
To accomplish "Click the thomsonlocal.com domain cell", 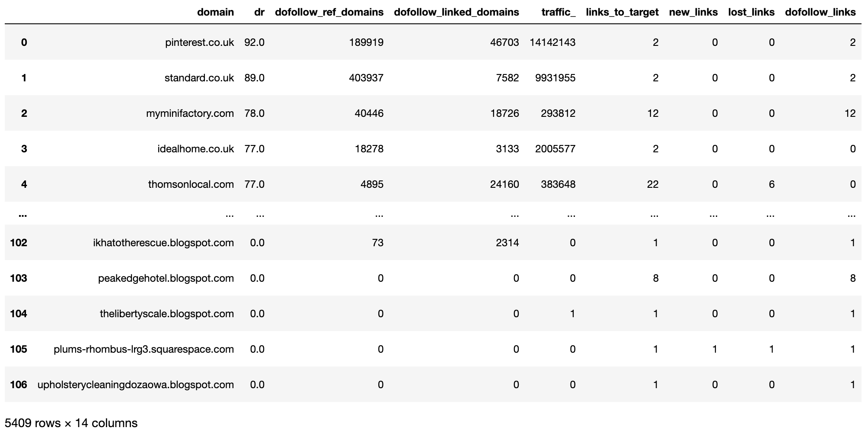I will [x=193, y=184].
